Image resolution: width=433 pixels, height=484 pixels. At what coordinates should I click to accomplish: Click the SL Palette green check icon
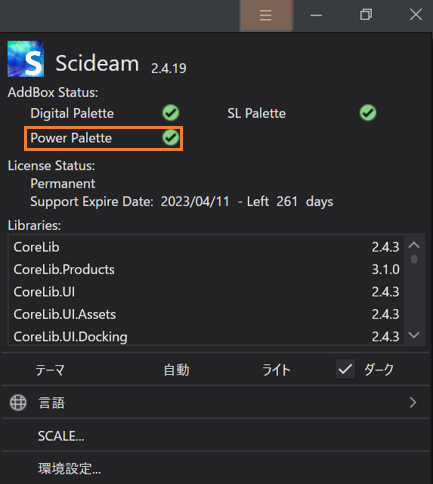coord(368,113)
